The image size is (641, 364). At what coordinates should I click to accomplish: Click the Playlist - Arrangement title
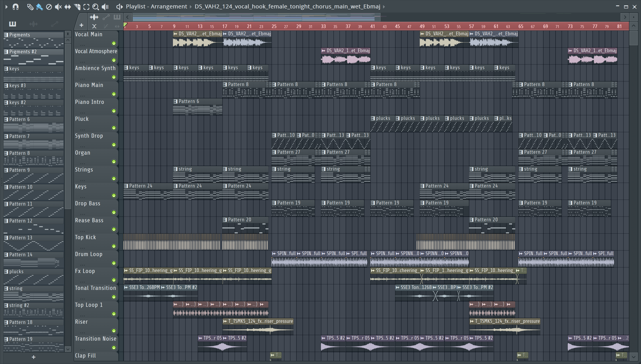click(156, 6)
